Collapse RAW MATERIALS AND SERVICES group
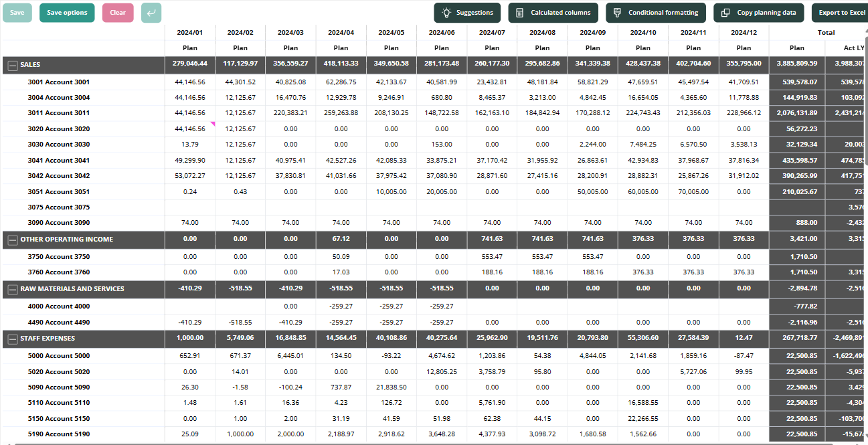868x445 pixels. point(13,289)
